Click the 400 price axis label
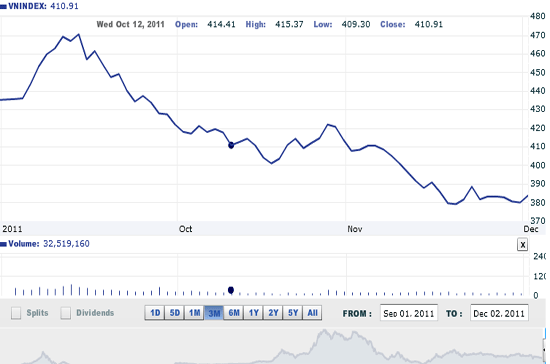Image resolution: width=550 pixels, height=364 pixels. 537,165
